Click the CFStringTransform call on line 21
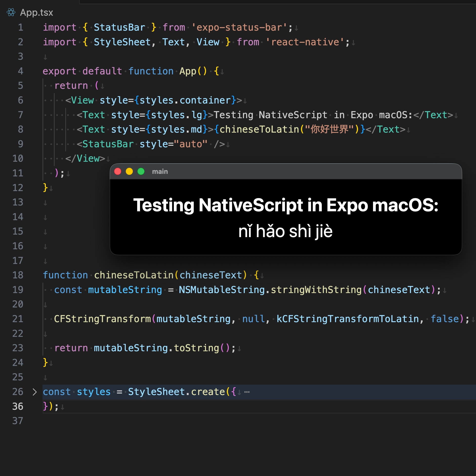The height and width of the screenshot is (476, 476). click(x=102, y=319)
